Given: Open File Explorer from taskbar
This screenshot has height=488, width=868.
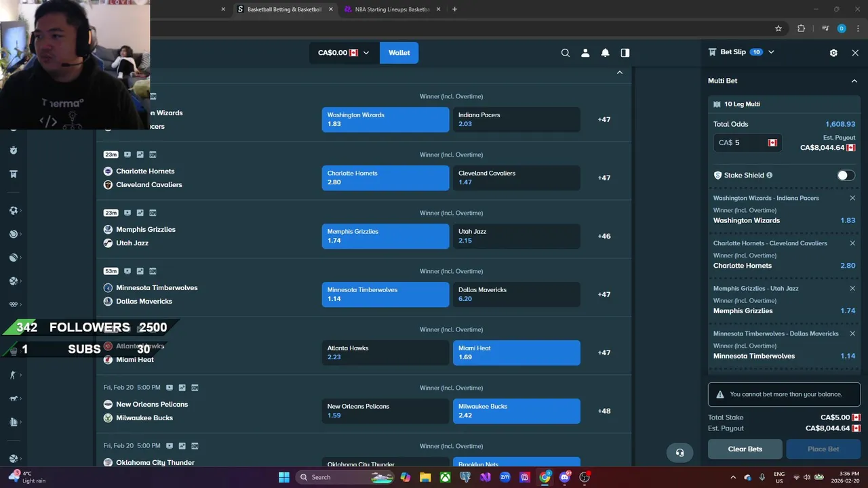Looking at the screenshot, I should pyautogui.click(x=425, y=477).
